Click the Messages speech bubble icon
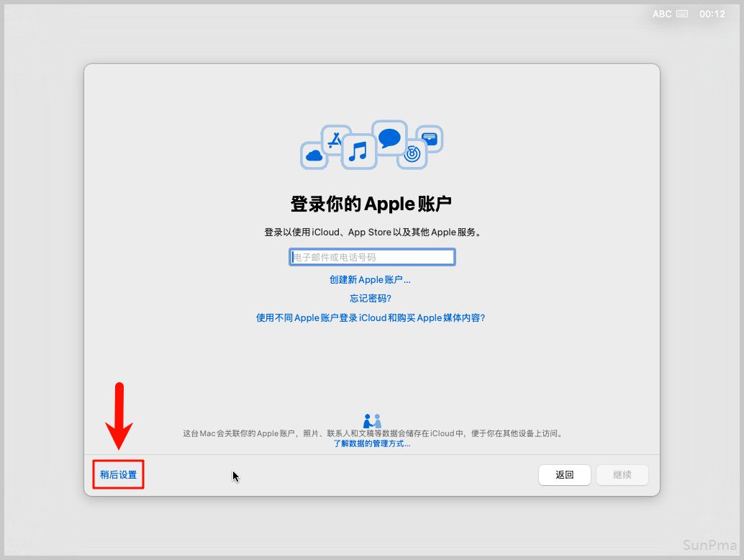The width and height of the screenshot is (744, 560). click(x=389, y=137)
